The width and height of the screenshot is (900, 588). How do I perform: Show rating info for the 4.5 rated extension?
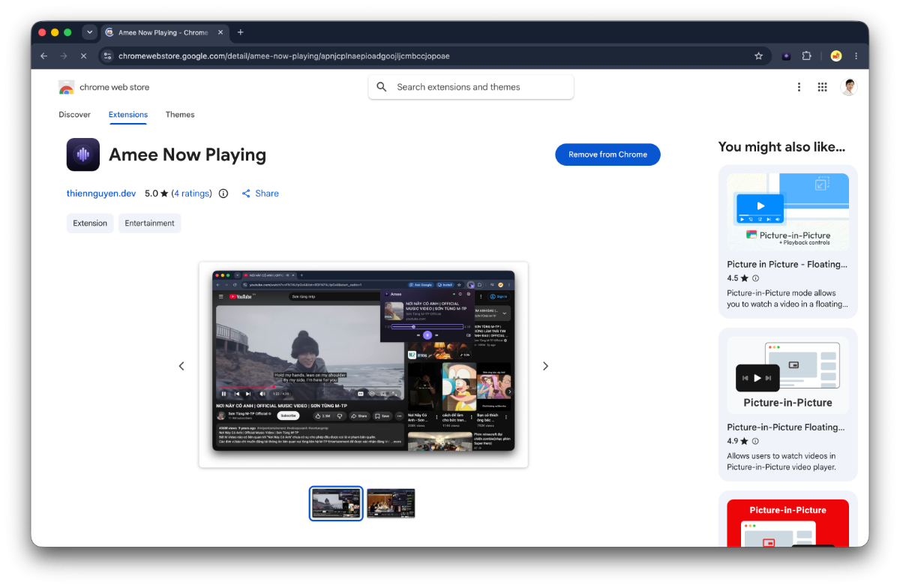[755, 278]
